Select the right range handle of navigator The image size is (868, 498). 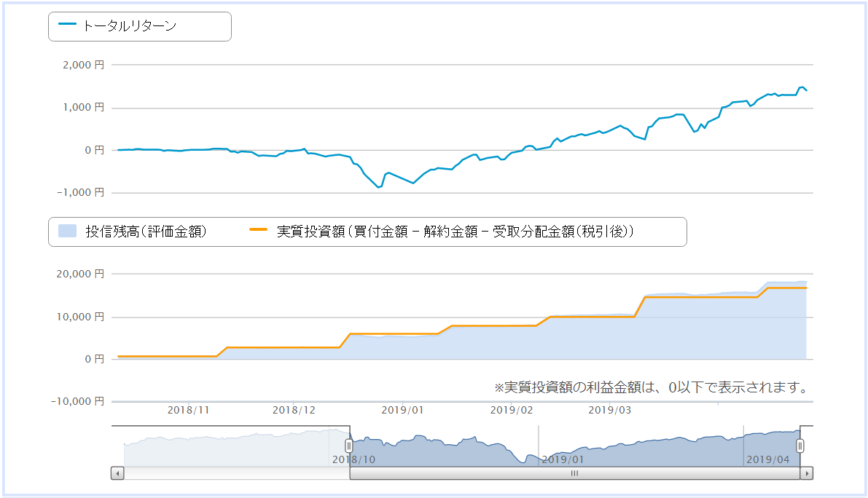[x=800, y=446]
